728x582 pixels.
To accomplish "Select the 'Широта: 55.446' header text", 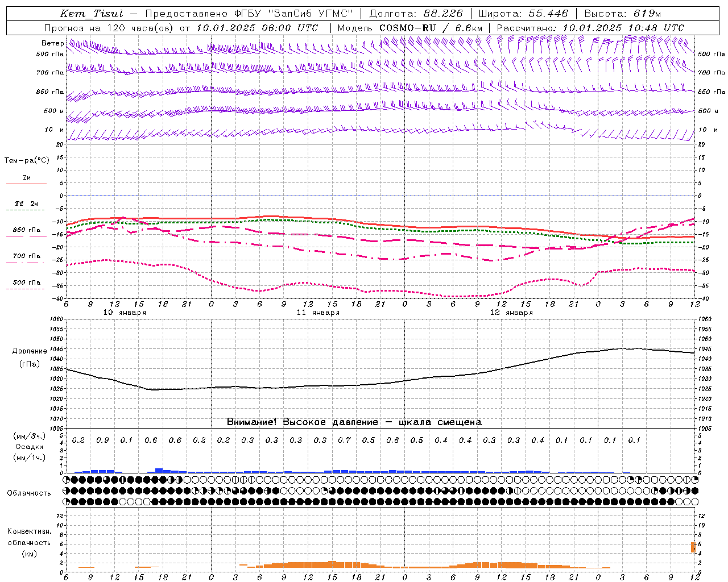I will [524, 14].
